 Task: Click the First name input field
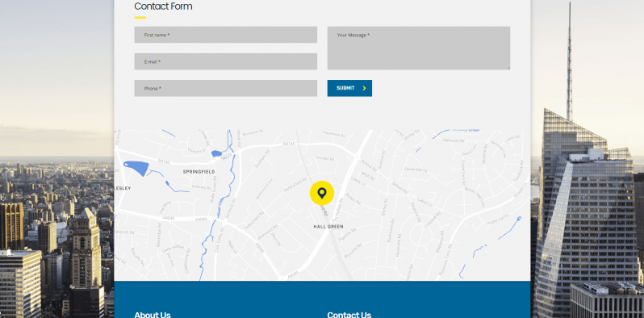point(225,35)
